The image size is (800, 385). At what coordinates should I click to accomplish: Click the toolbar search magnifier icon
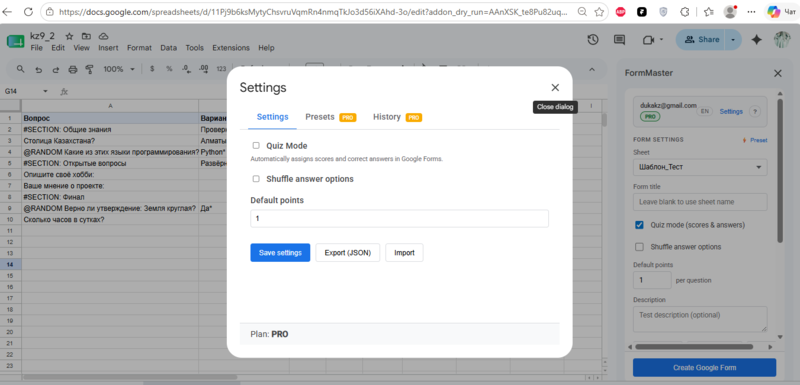tap(20, 69)
